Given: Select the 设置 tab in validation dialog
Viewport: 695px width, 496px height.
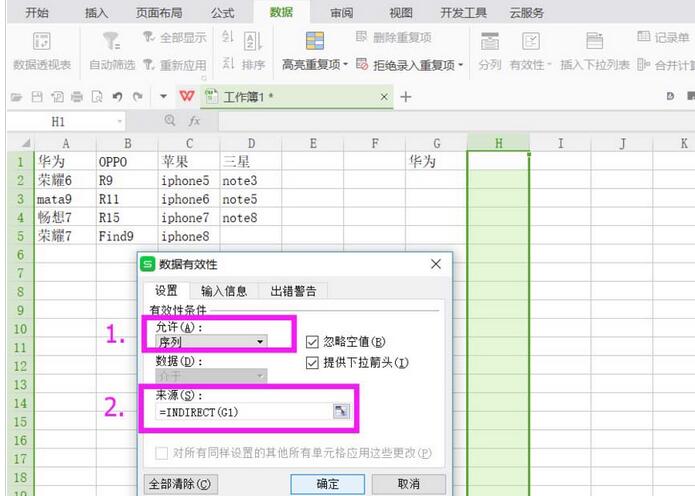Looking at the screenshot, I should (167, 291).
